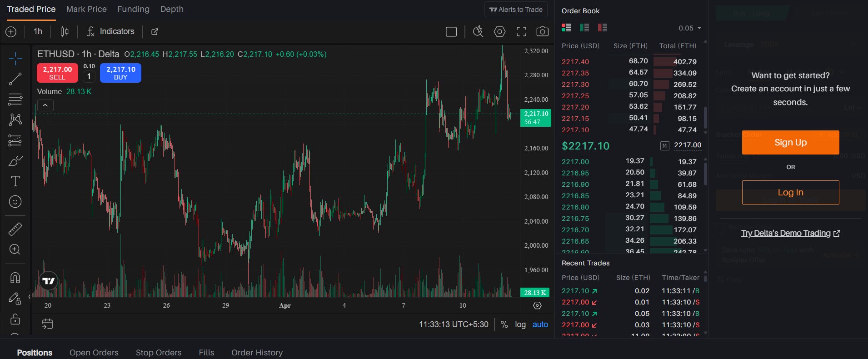The height and width of the screenshot is (359, 868).
Task: Open the emoji icons tool
Action: tap(15, 202)
